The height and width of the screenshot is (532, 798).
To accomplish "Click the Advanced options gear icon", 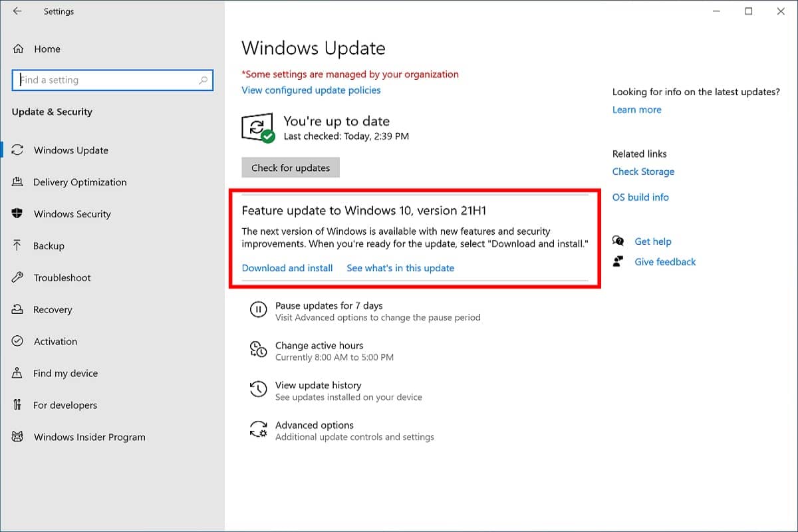I will point(257,430).
